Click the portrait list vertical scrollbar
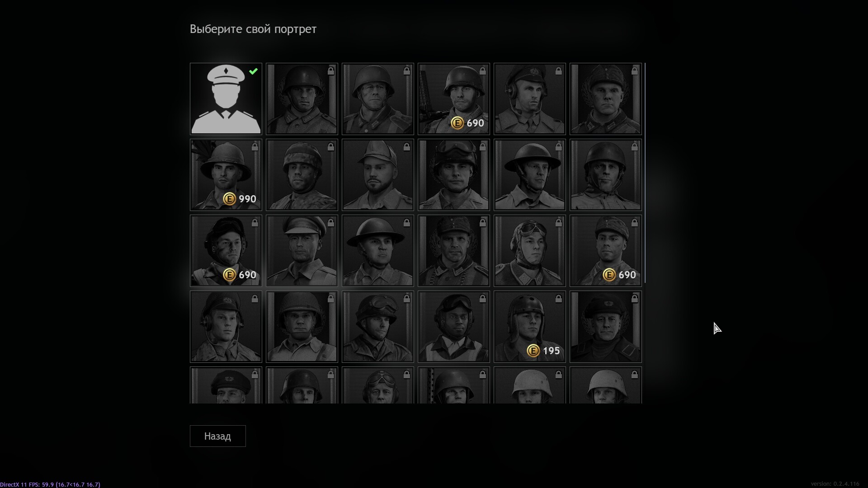The height and width of the screenshot is (488, 868). [x=645, y=173]
